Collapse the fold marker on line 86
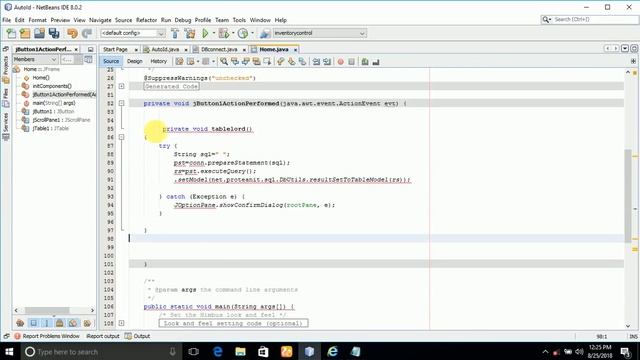640x360 pixels. click(x=121, y=137)
